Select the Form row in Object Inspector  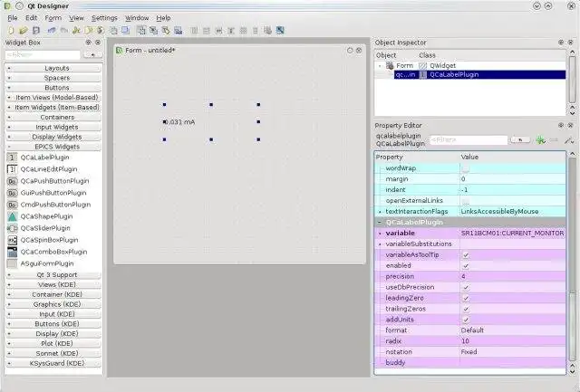(x=469, y=66)
